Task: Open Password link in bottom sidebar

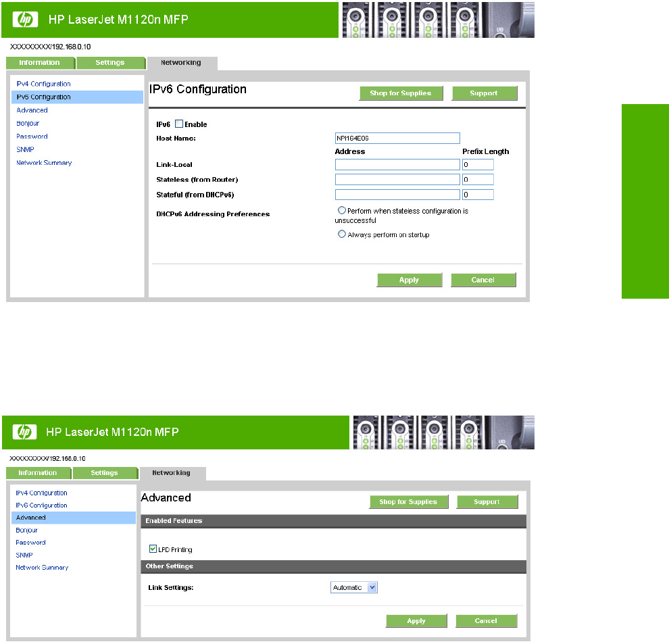Action: point(30,543)
